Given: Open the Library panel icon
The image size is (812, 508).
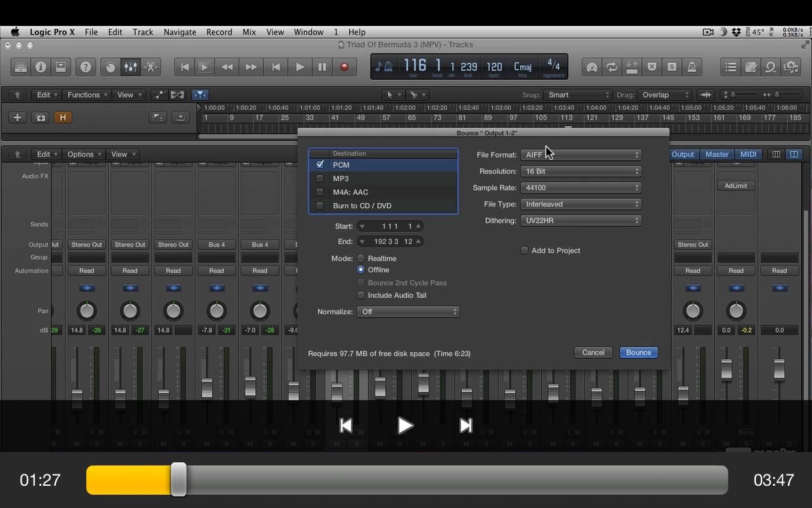Looking at the screenshot, I should click(20, 67).
